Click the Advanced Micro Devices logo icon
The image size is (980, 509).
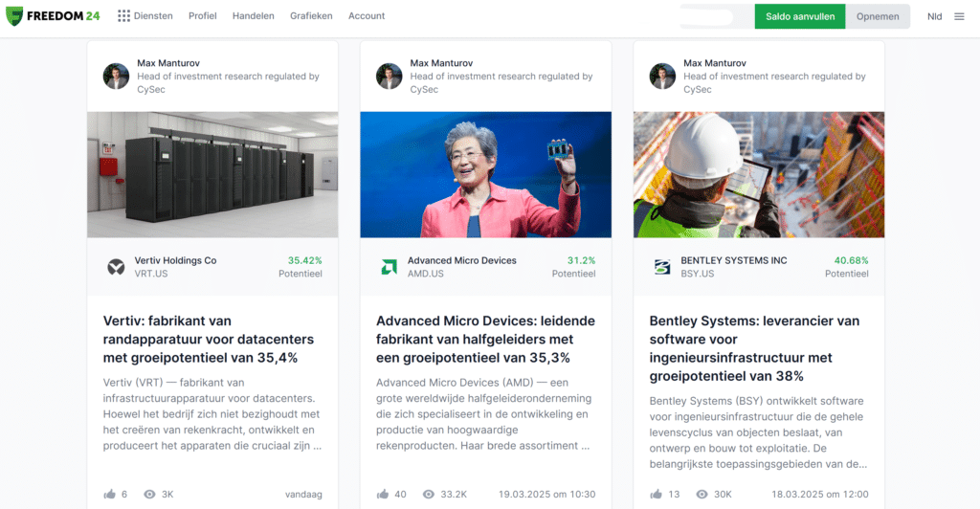coord(389,267)
